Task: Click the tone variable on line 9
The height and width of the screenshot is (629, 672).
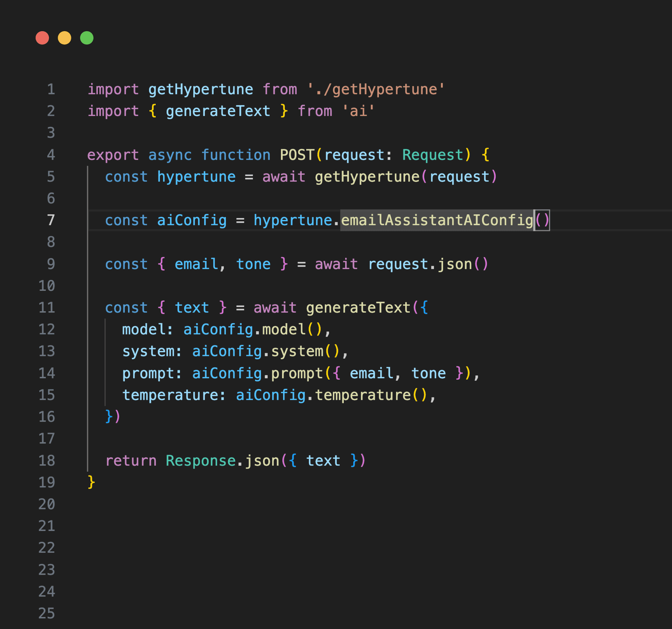Action: [254, 264]
